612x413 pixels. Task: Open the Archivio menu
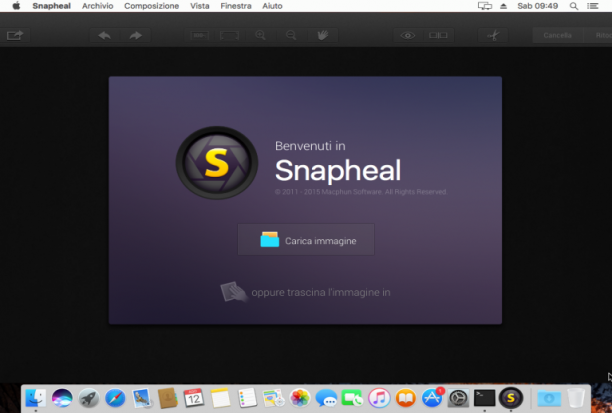pyautogui.click(x=98, y=6)
